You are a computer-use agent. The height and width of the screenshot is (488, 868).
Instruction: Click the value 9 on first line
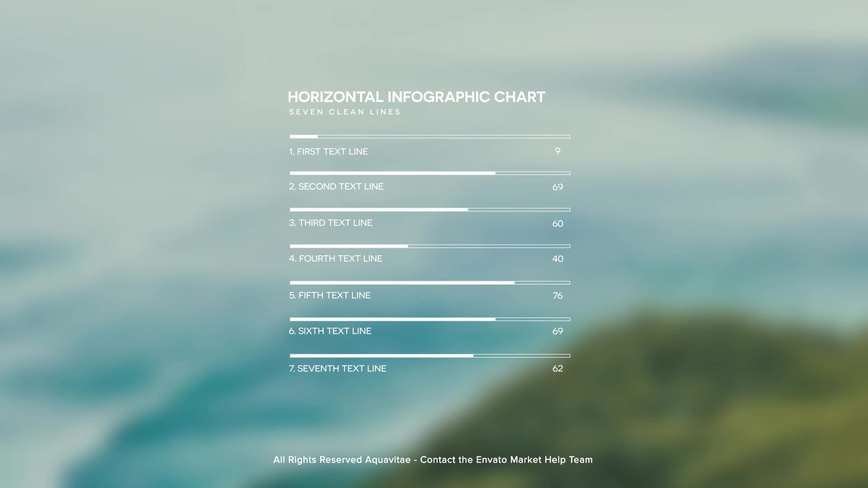(558, 151)
